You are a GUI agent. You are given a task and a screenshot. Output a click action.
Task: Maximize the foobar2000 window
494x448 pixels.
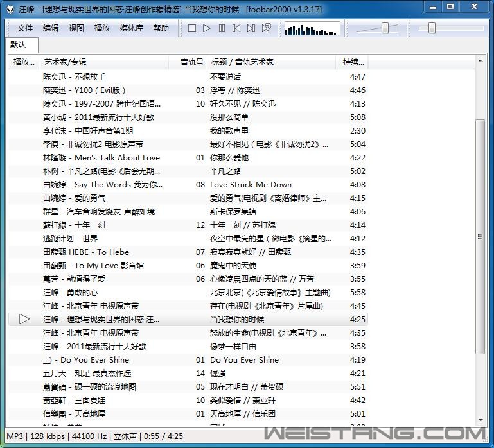coord(450,7)
